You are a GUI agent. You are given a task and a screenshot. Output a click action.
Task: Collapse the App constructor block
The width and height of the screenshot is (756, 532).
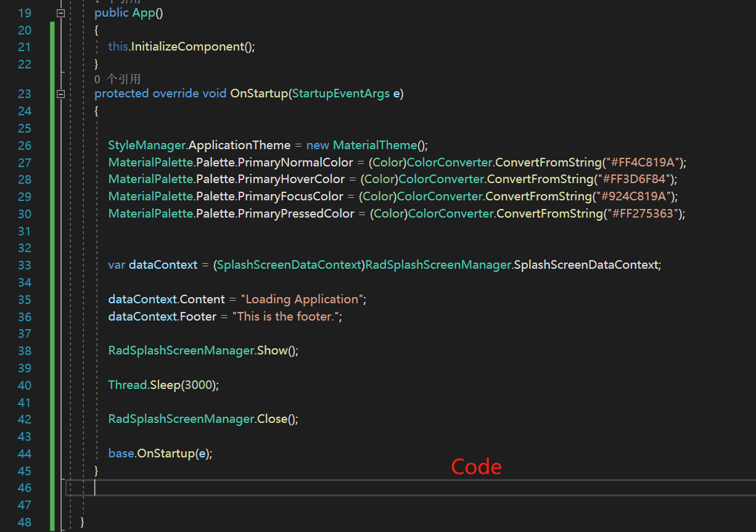click(x=60, y=13)
